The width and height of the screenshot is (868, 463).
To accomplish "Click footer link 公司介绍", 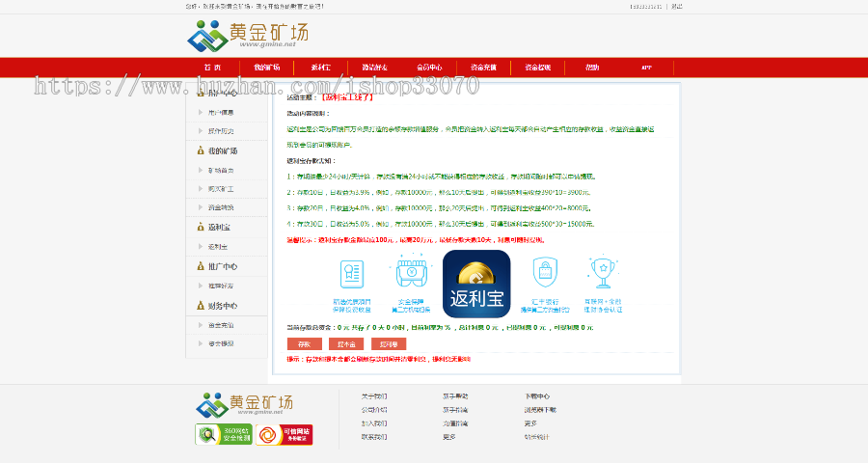I will (374, 410).
